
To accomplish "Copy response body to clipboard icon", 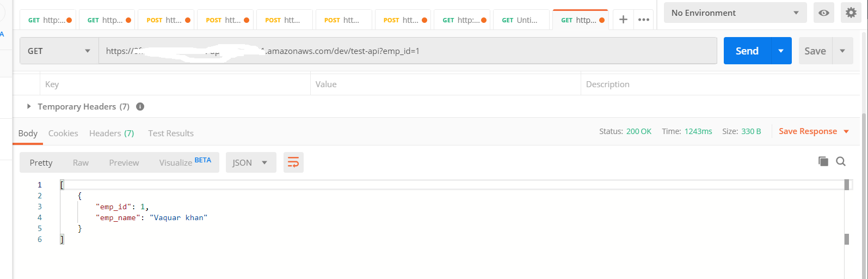I will [823, 161].
